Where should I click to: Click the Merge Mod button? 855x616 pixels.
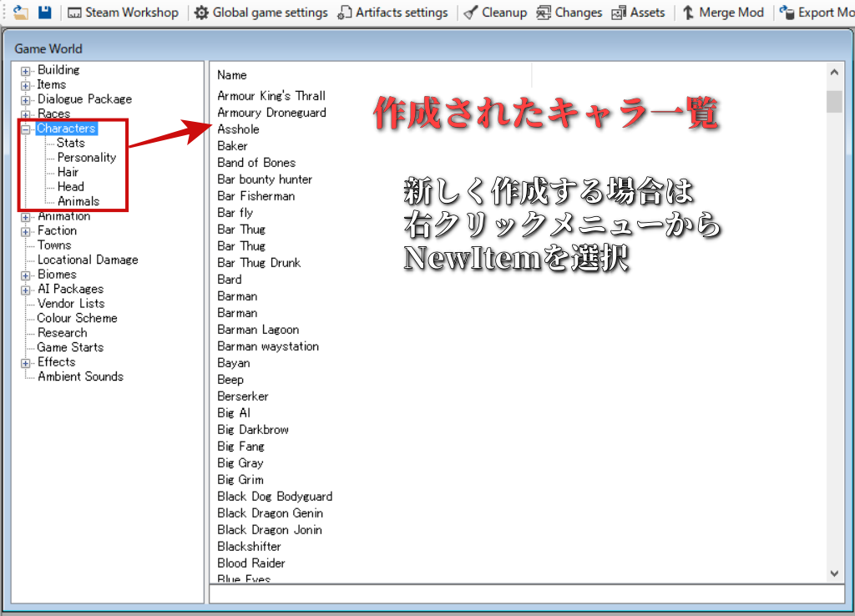pyautogui.click(x=723, y=13)
